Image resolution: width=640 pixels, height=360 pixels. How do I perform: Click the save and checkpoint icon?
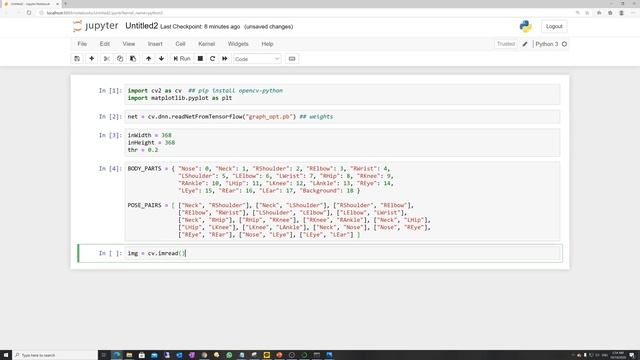pos(77,59)
